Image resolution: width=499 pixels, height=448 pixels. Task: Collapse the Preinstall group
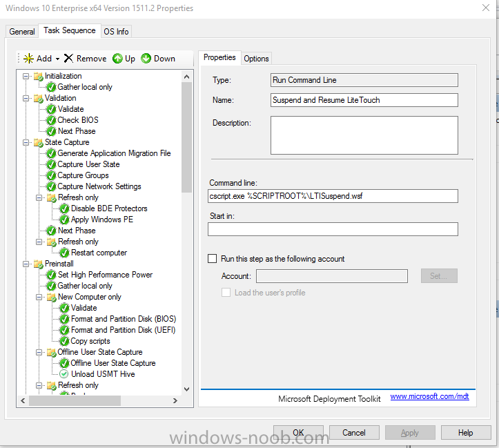click(x=26, y=264)
